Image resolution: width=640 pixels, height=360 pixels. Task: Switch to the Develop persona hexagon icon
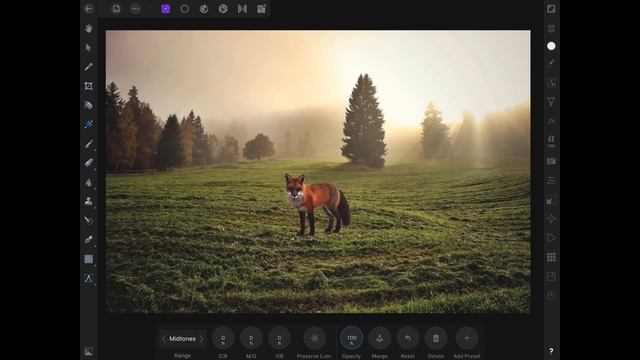pyautogui.click(x=223, y=9)
